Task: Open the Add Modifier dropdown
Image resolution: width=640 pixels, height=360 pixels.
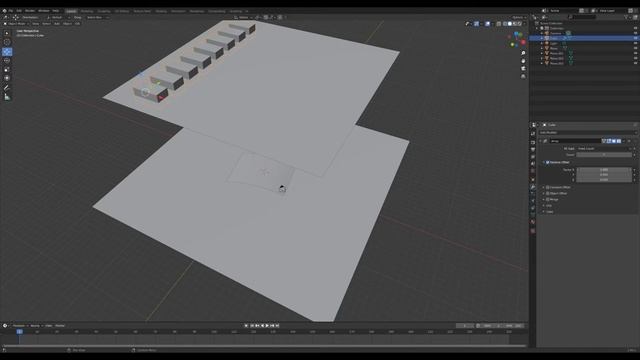Action: [x=587, y=133]
